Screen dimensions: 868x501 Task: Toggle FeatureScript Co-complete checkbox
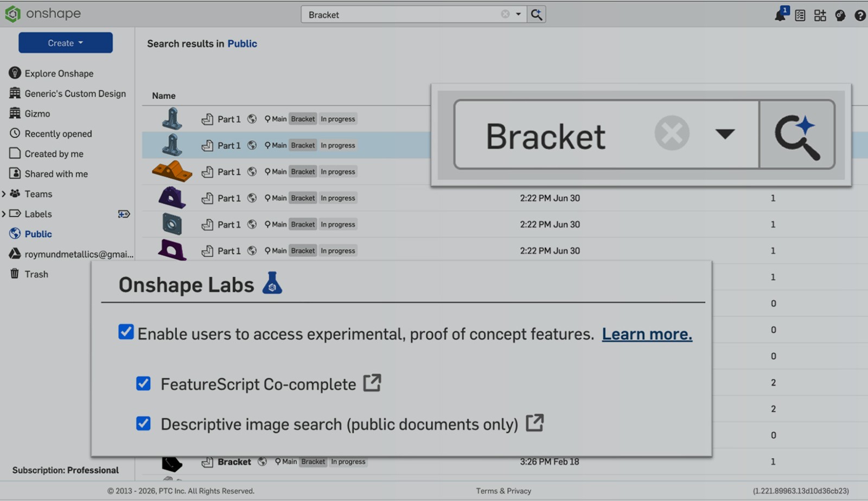pos(143,384)
